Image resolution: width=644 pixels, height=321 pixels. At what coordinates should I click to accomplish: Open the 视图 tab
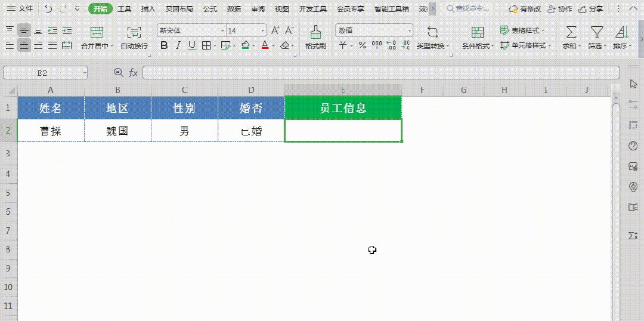(x=281, y=8)
